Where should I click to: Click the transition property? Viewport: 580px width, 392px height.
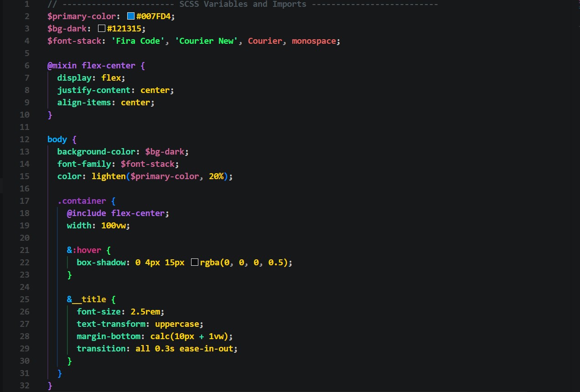[101, 349]
